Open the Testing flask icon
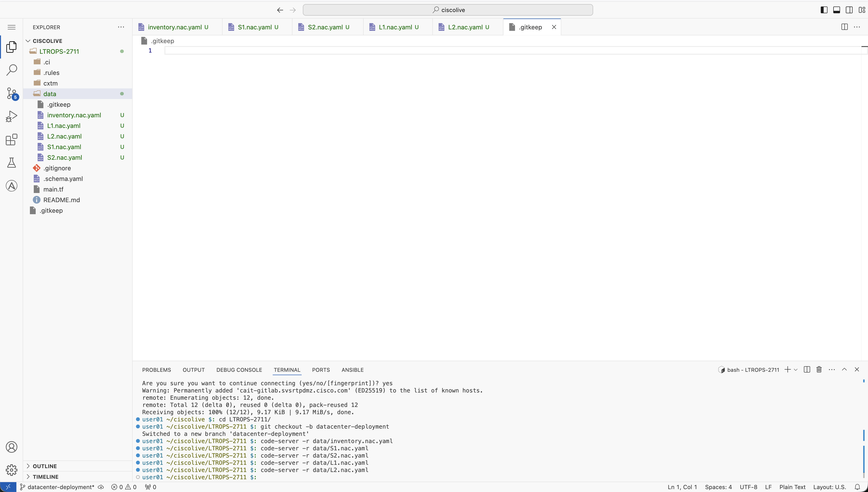The height and width of the screenshot is (492, 868). [x=12, y=163]
